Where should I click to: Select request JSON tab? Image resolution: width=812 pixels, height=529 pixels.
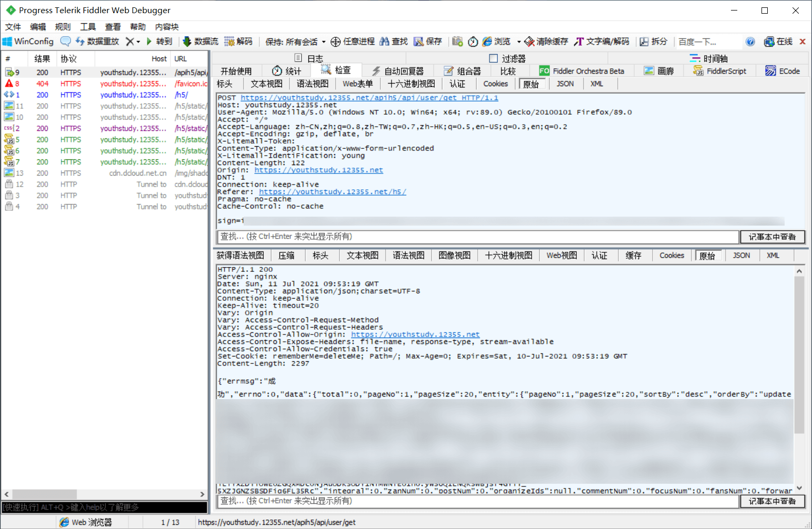click(565, 84)
